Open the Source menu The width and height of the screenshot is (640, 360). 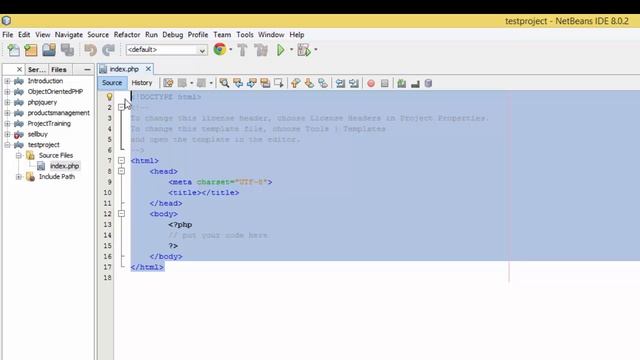tap(98, 35)
